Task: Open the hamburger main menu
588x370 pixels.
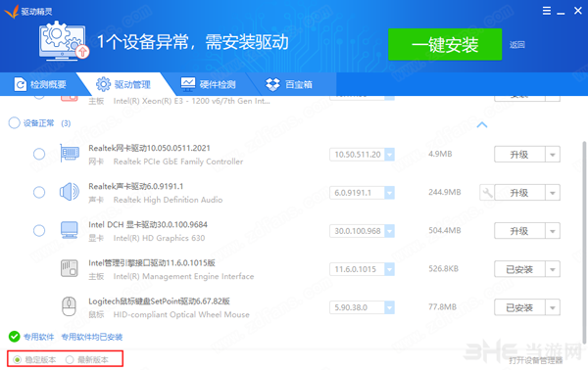Action: pos(547,11)
